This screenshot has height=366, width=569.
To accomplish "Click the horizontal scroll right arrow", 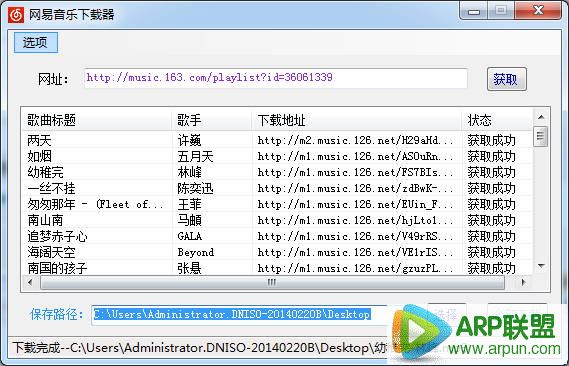I will pos(523,282).
